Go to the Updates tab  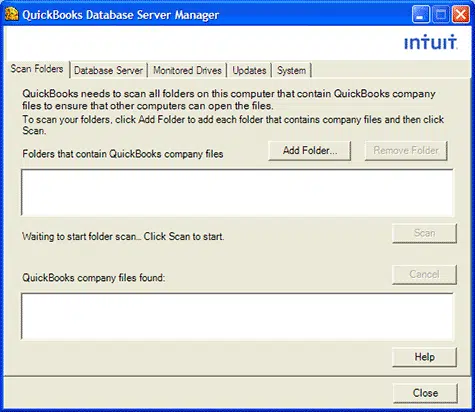(249, 70)
